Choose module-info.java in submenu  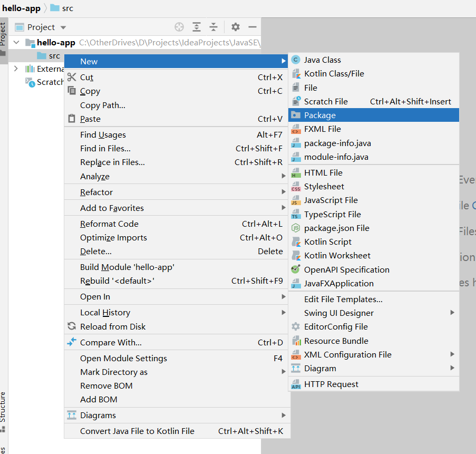374,157
